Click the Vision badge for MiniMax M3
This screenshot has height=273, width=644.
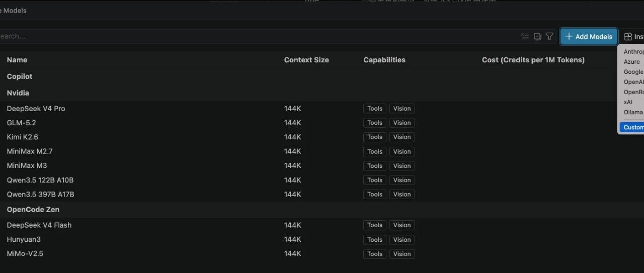point(402,165)
